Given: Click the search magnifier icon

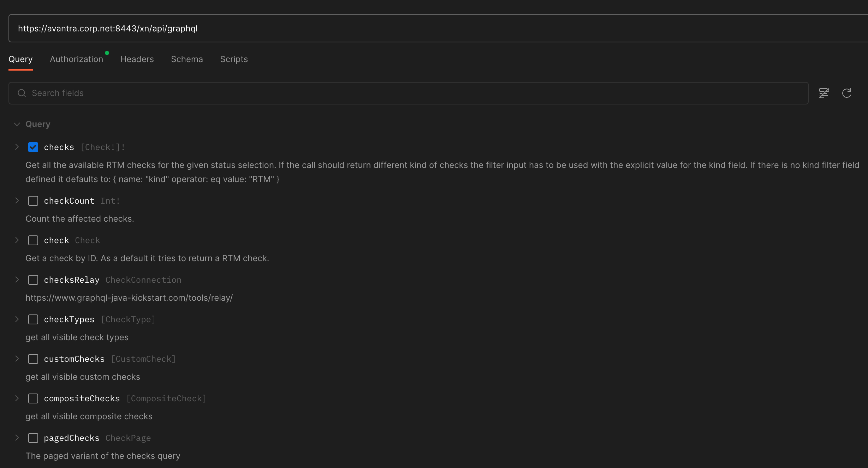Looking at the screenshot, I should pos(22,93).
